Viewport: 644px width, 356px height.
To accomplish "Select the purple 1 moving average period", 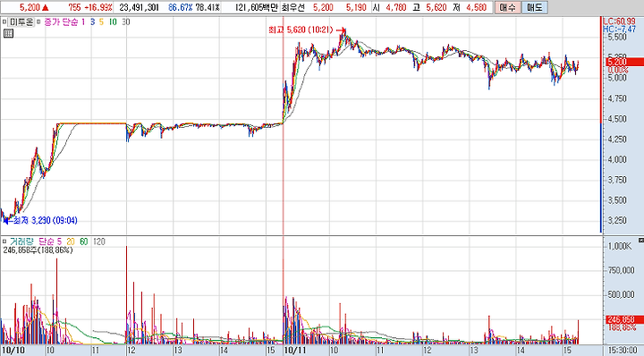I will [83, 22].
